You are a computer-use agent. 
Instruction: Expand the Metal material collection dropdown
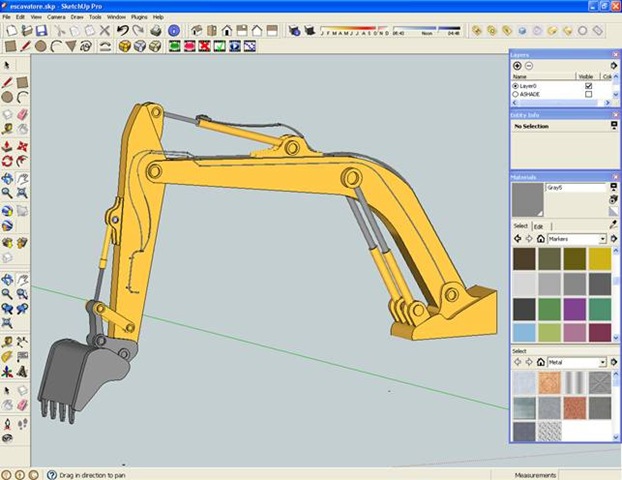(x=603, y=362)
